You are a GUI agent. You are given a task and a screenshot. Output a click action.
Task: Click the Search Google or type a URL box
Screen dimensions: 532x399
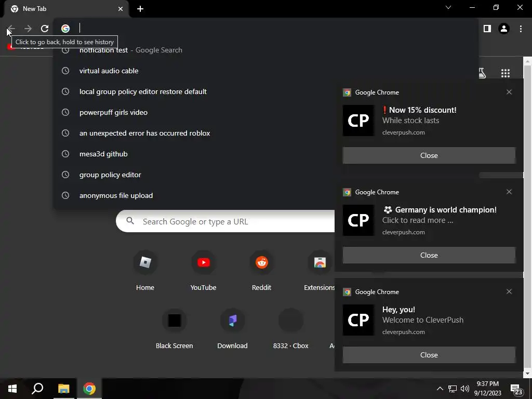click(x=225, y=221)
